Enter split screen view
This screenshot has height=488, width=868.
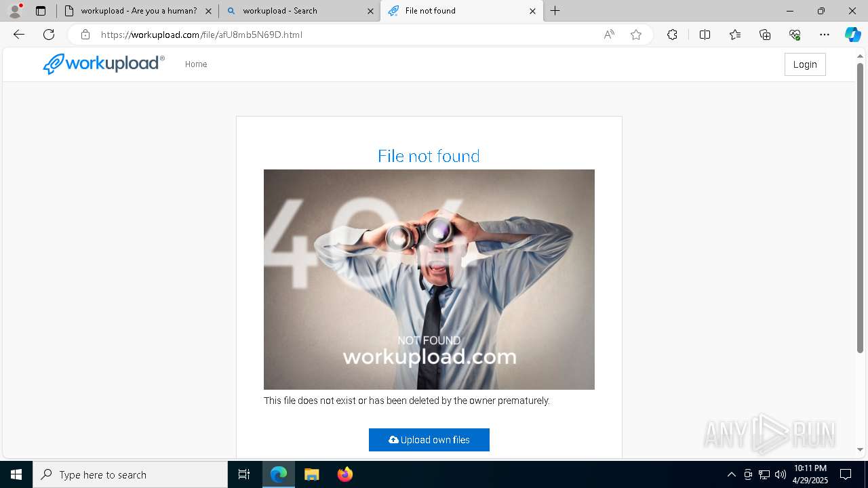click(705, 35)
